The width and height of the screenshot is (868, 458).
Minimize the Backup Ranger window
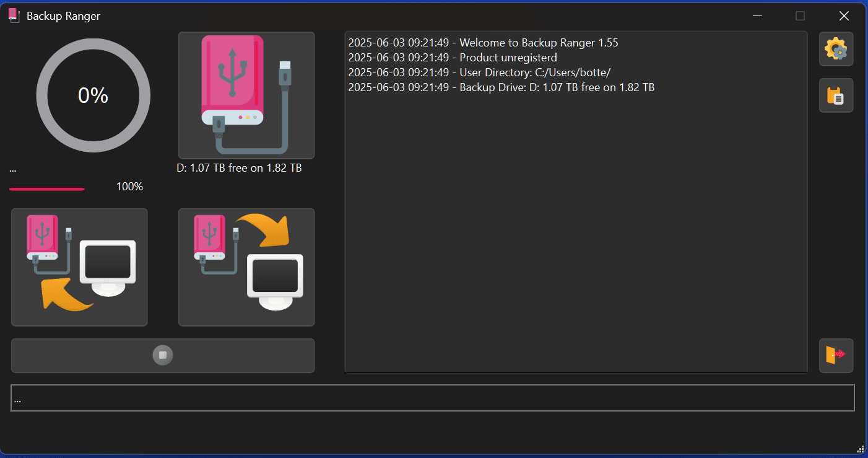click(x=757, y=15)
